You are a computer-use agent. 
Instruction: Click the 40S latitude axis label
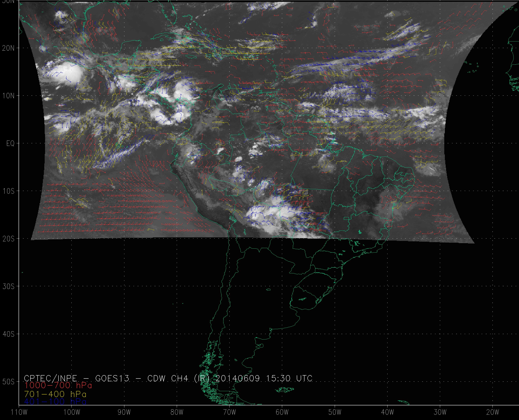9,334
